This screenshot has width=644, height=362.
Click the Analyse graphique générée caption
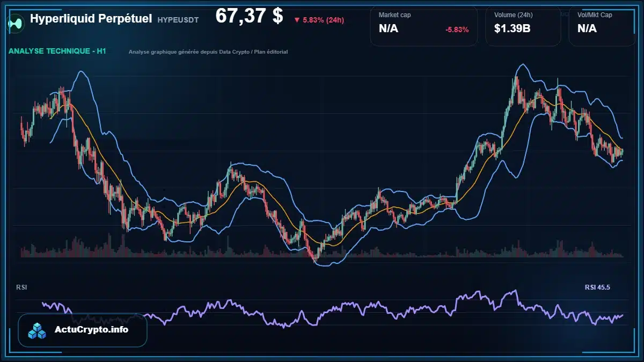(x=208, y=52)
